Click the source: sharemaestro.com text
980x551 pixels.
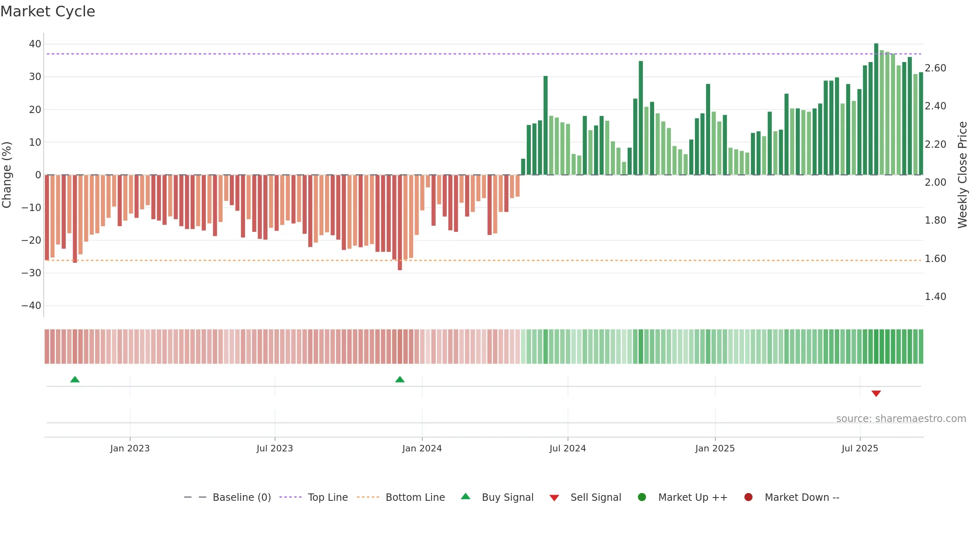(901, 418)
